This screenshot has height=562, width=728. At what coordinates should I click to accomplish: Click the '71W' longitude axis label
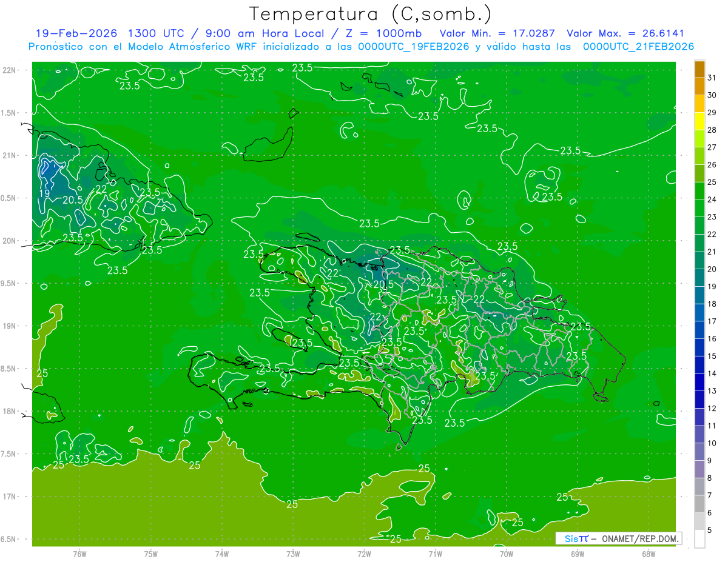click(435, 554)
